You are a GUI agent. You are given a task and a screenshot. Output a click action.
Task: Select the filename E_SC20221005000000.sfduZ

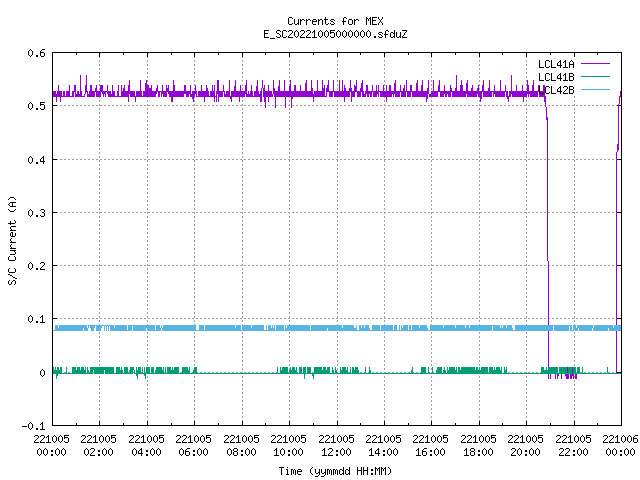click(335, 34)
